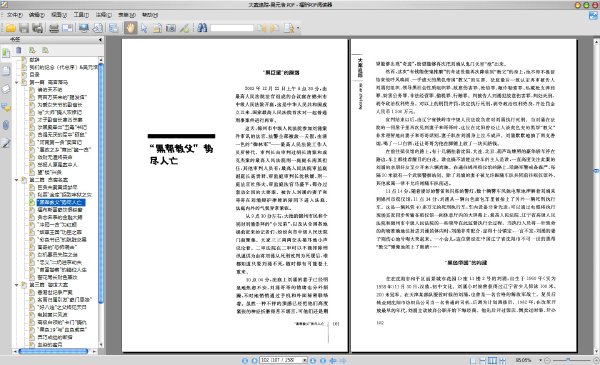Open the 文件 menu
This screenshot has height=365, width=600.
15,15
